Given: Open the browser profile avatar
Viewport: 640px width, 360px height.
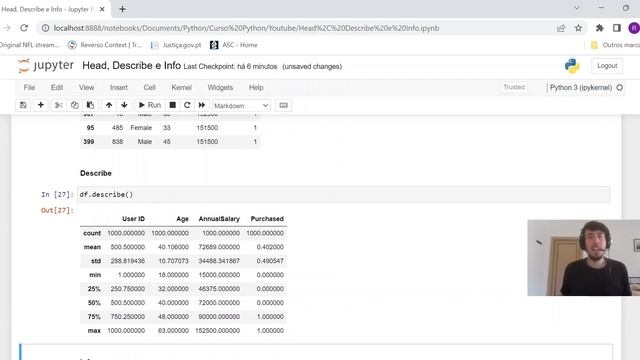Looking at the screenshot, I should click(x=634, y=28).
